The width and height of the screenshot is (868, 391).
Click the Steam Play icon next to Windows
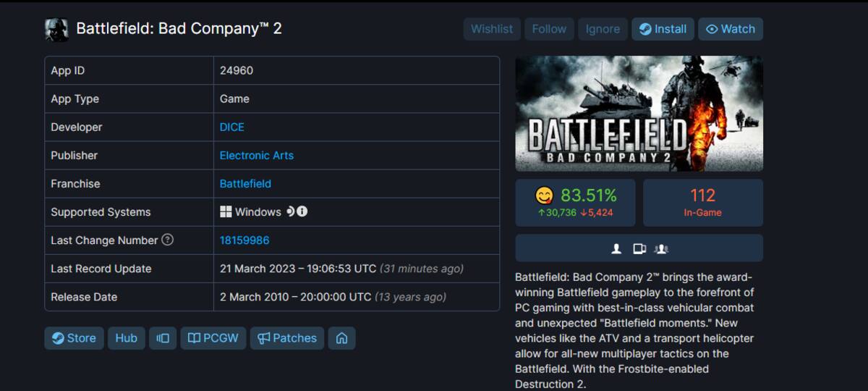coord(290,211)
